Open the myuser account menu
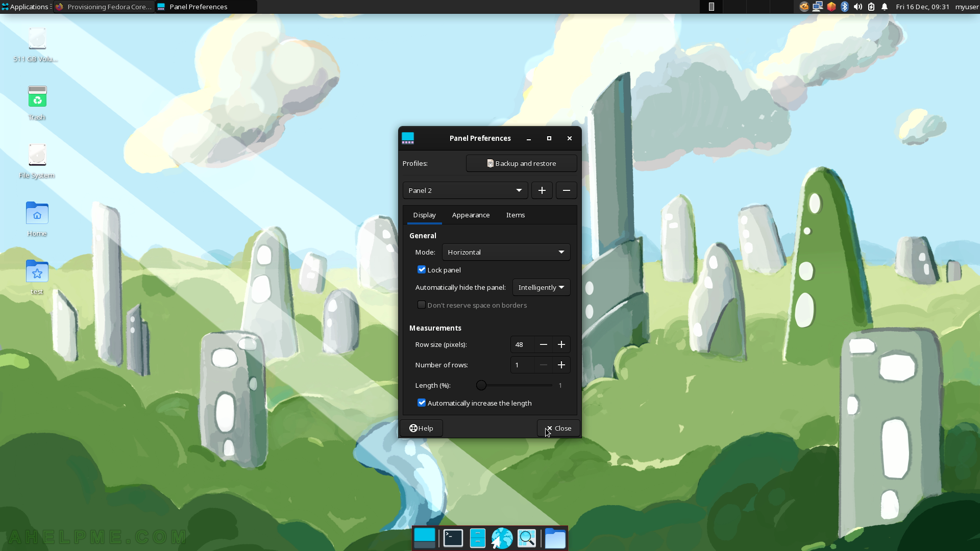 click(967, 7)
